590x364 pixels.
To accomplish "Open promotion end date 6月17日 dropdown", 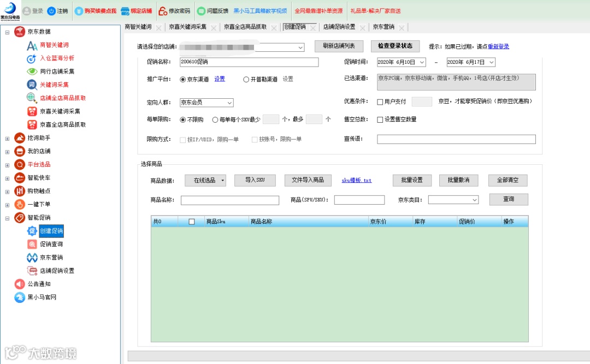I will pyautogui.click(x=492, y=62).
